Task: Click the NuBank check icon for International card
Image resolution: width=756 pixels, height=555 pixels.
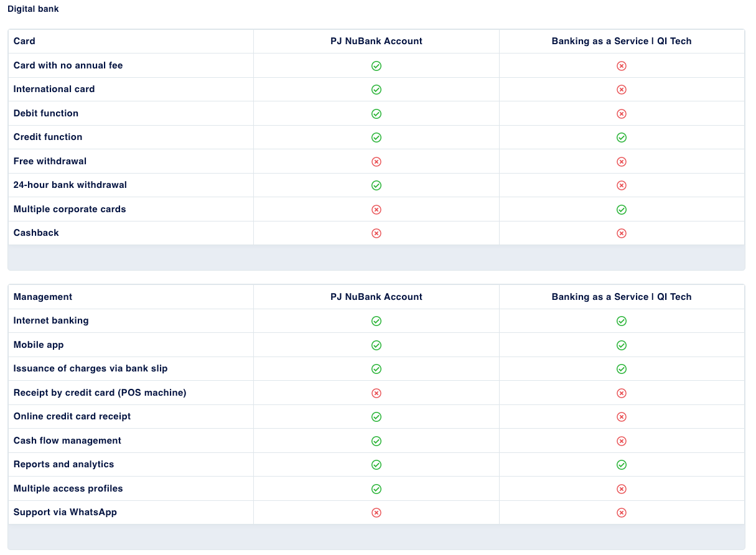Action: coord(376,90)
